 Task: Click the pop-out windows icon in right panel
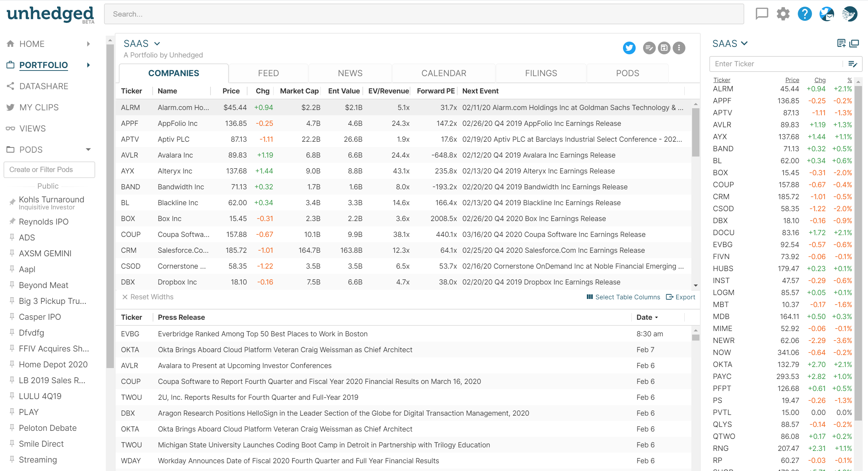pos(854,43)
